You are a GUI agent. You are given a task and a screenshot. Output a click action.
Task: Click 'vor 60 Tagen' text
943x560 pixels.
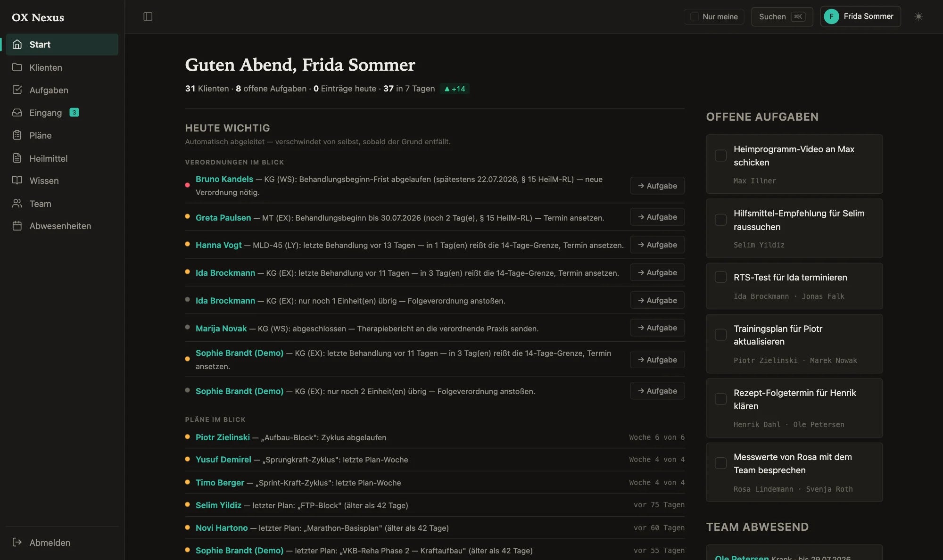(659, 528)
